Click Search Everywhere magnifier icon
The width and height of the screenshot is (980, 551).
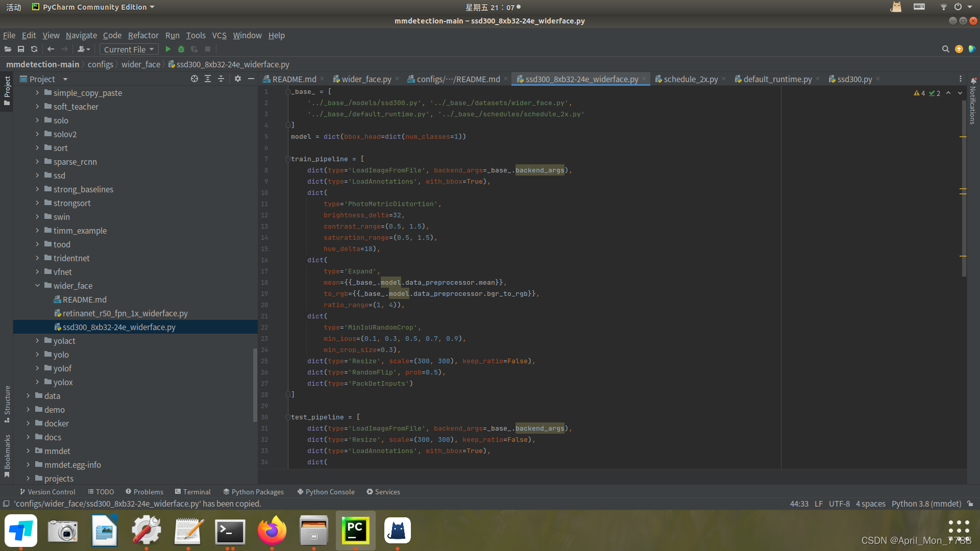coord(945,49)
